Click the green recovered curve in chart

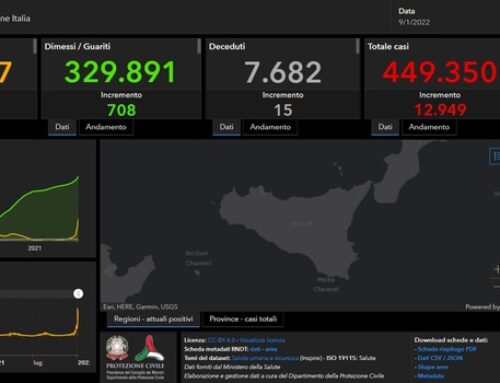pyautogui.click(x=40, y=191)
